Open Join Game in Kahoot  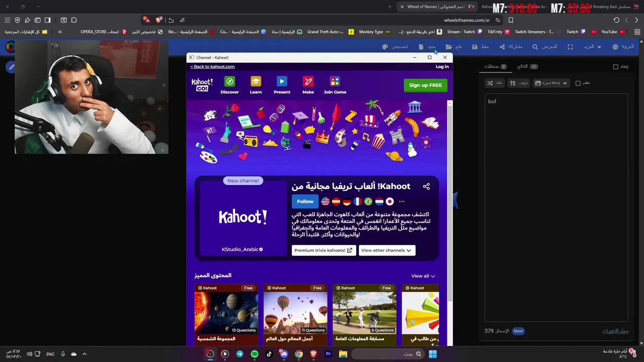335,85
